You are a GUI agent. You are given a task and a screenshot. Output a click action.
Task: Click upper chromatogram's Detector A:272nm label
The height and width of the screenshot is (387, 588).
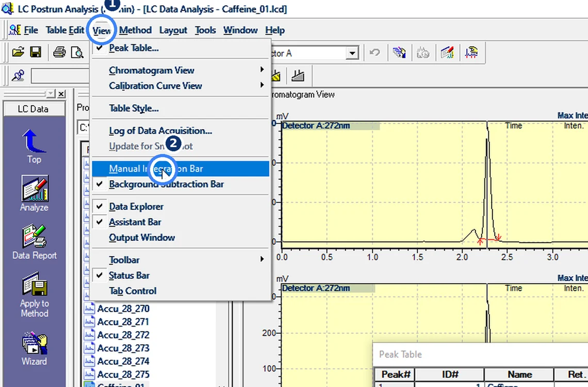pos(316,125)
